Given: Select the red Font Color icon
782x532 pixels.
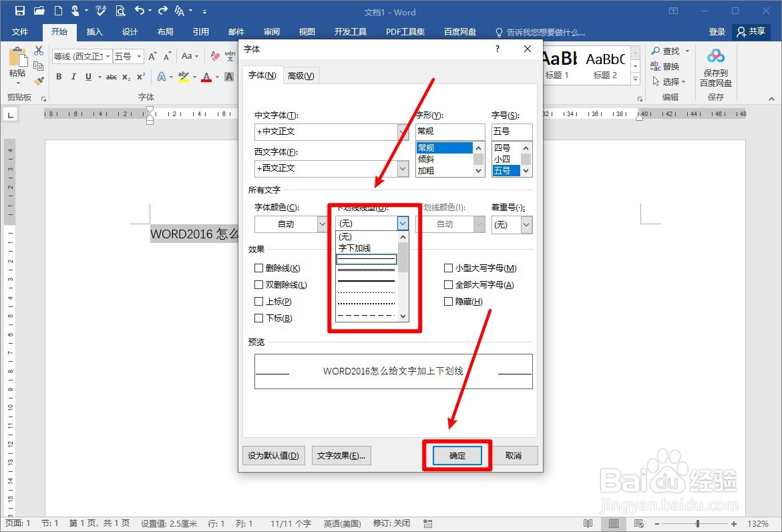Looking at the screenshot, I should 206,77.
